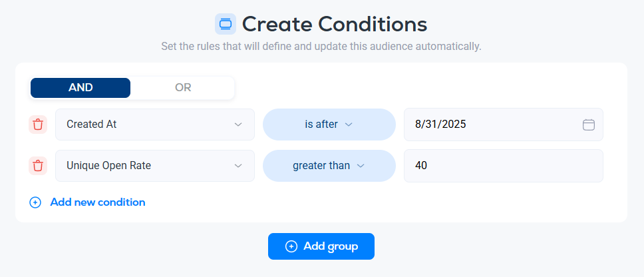
Task: Switch group logic to AND
Action: [x=80, y=87]
